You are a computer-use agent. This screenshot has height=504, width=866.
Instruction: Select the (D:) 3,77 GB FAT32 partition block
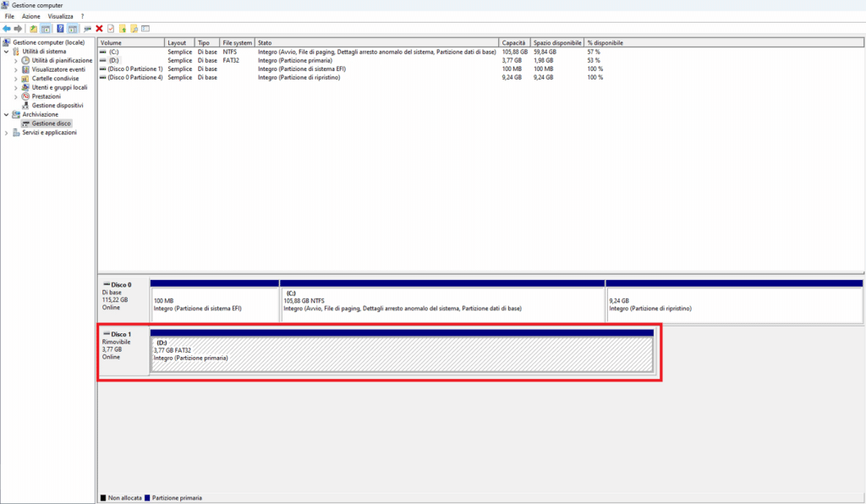[x=402, y=352]
